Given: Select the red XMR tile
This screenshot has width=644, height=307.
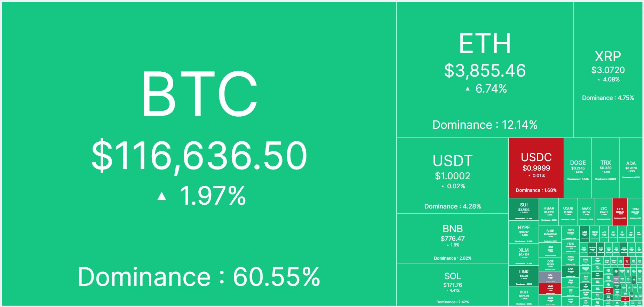Looking at the screenshot, I should point(550,289).
